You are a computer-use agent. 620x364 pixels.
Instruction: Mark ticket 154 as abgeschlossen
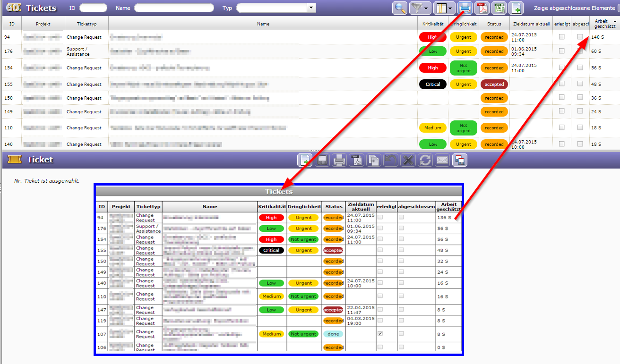point(580,68)
